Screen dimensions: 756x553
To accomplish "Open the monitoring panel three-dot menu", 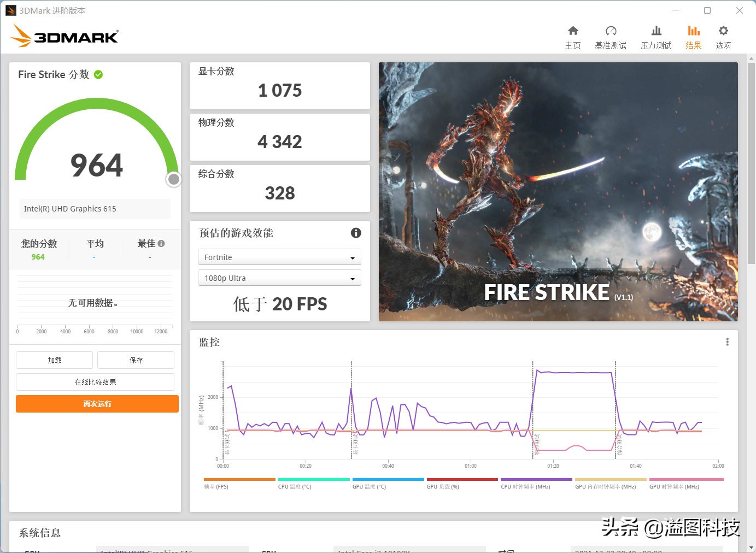I will click(727, 342).
